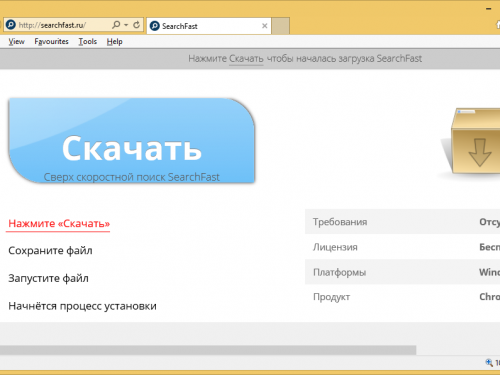Viewport: 500px width, 375px height.
Task: Open the View menu
Action: [x=16, y=42]
